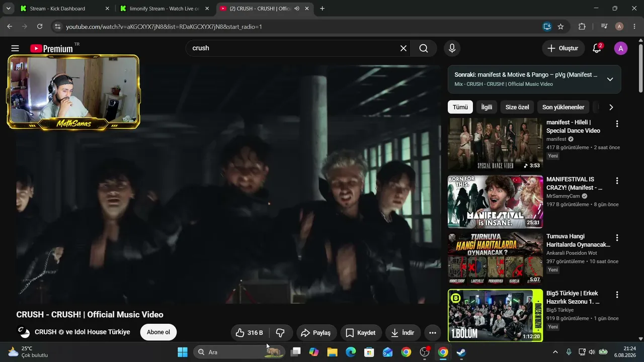Reload the YouTube page
This screenshot has height=362, width=644.
tap(40, 27)
